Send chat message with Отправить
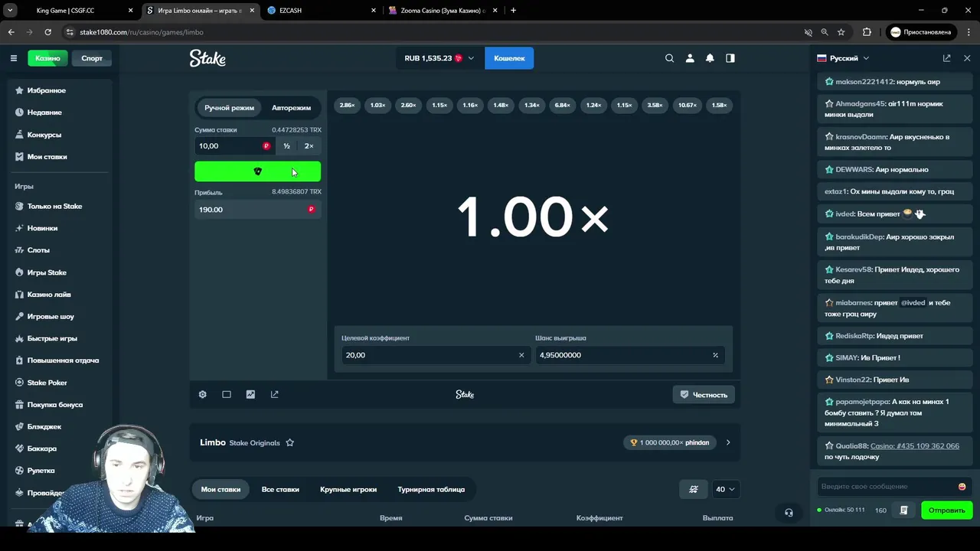This screenshot has width=980, height=551. (946, 510)
